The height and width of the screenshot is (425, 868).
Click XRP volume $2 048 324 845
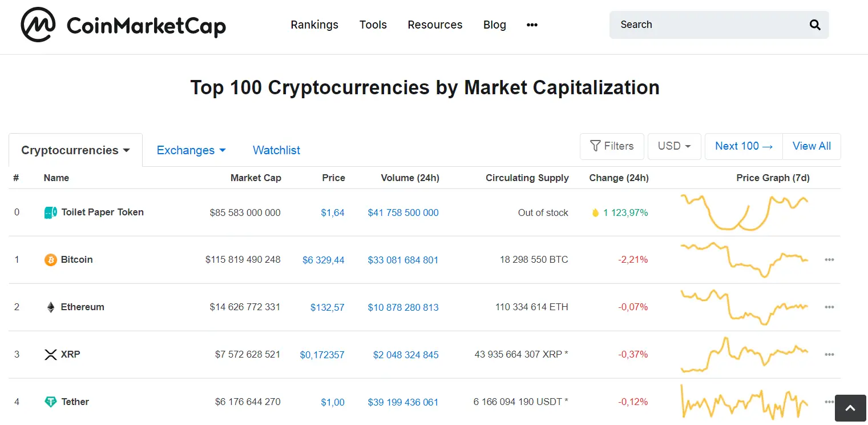406,355
